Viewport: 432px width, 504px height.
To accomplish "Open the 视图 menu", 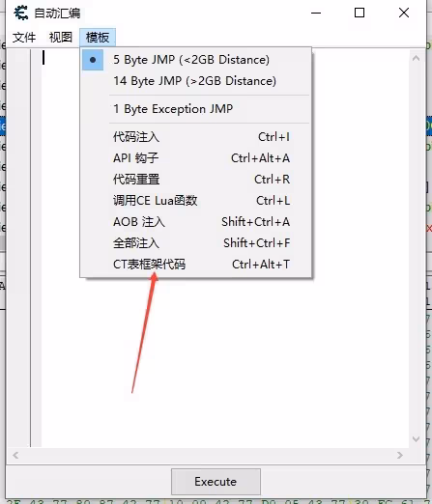I will pyautogui.click(x=60, y=38).
